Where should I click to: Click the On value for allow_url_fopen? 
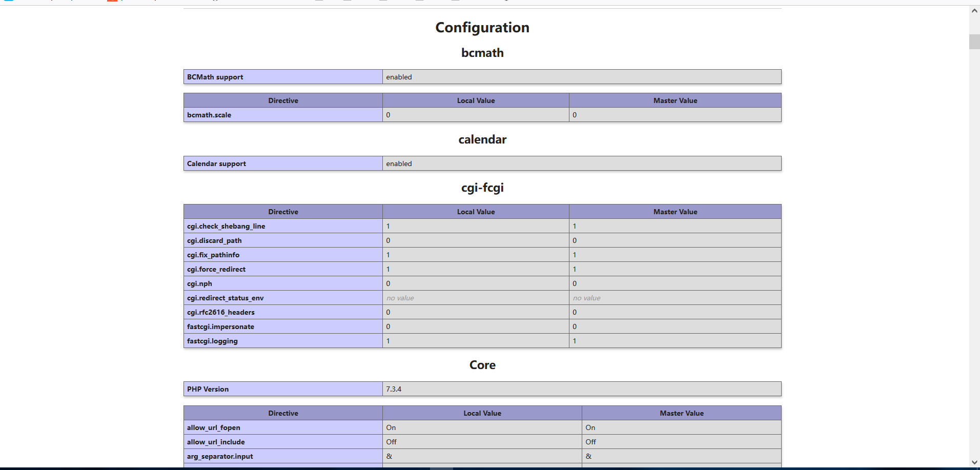click(x=391, y=427)
